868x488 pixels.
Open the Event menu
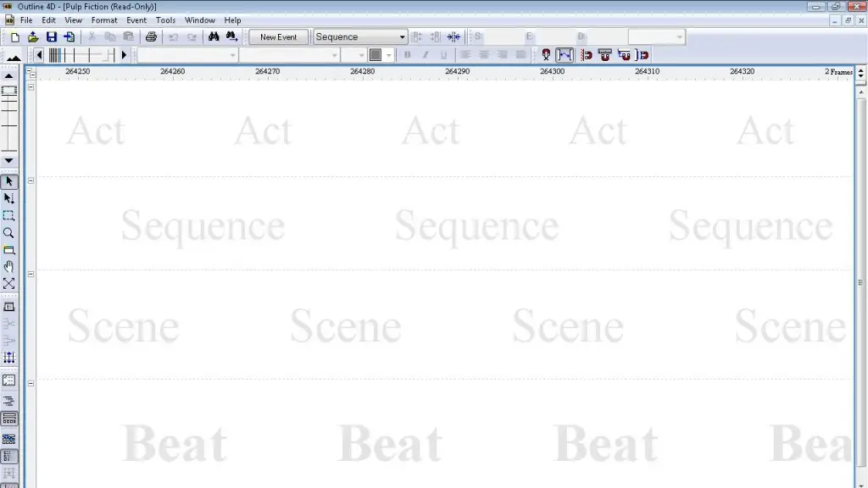[136, 20]
